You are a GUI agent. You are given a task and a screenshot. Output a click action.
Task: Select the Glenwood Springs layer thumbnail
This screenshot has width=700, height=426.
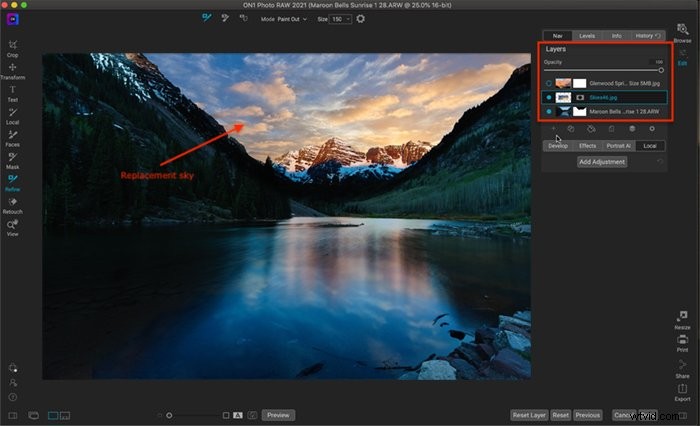[x=563, y=84]
